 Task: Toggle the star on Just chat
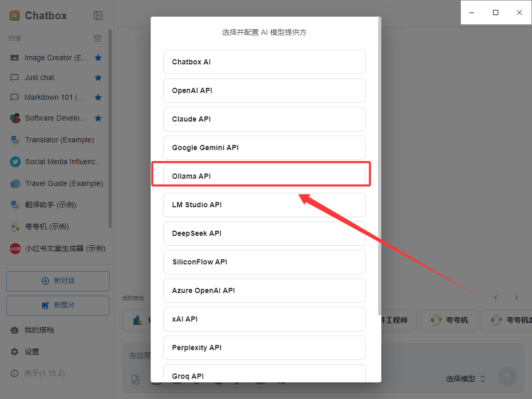pyautogui.click(x=98, y=78)
